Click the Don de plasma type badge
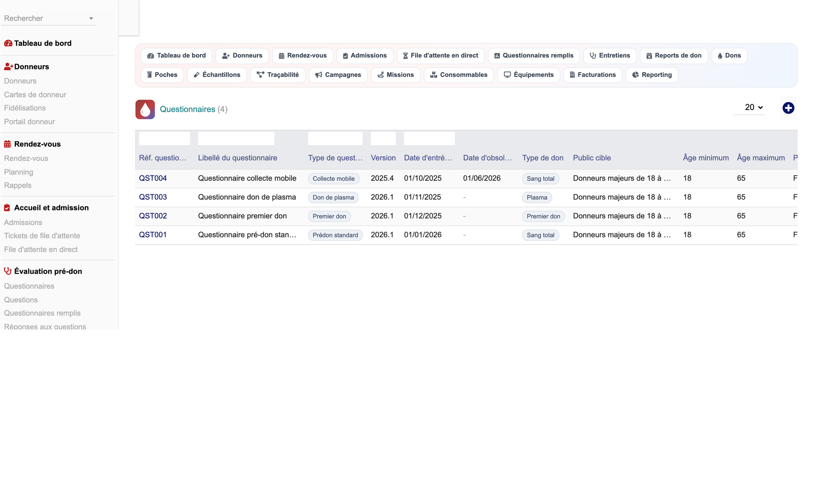This screenshot has height=504, width=815. click(333, 198)
